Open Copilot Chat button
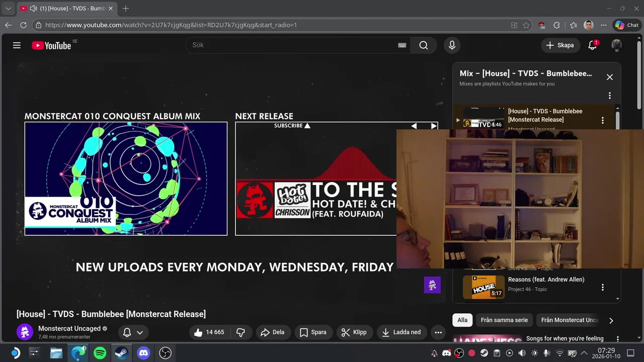644x362 pixels. point(627,25)
